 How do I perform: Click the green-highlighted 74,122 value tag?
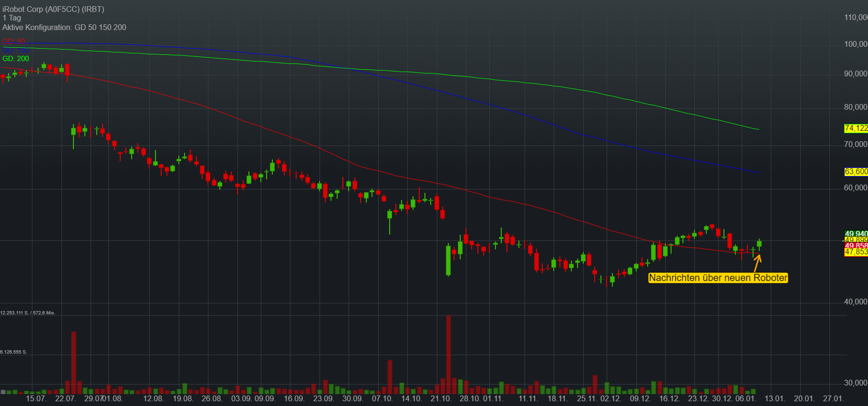856,128
